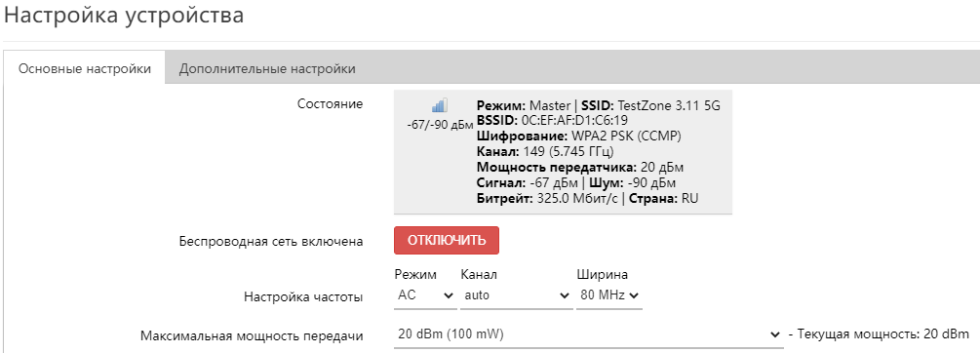Click the Шифрование WPA2 PSK (CCMP) line
Screen dimensions: 980x353
pyautogui.click(x=579, y=137)
